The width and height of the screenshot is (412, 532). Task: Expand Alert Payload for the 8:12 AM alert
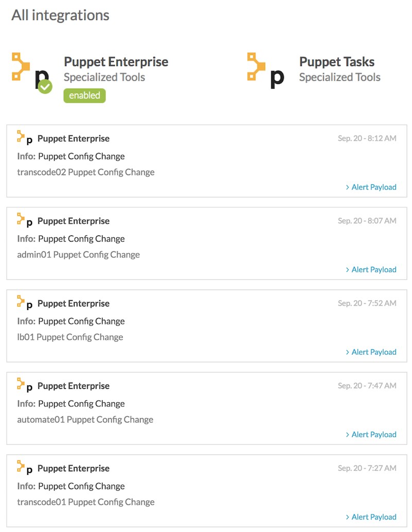pos(371,187)
